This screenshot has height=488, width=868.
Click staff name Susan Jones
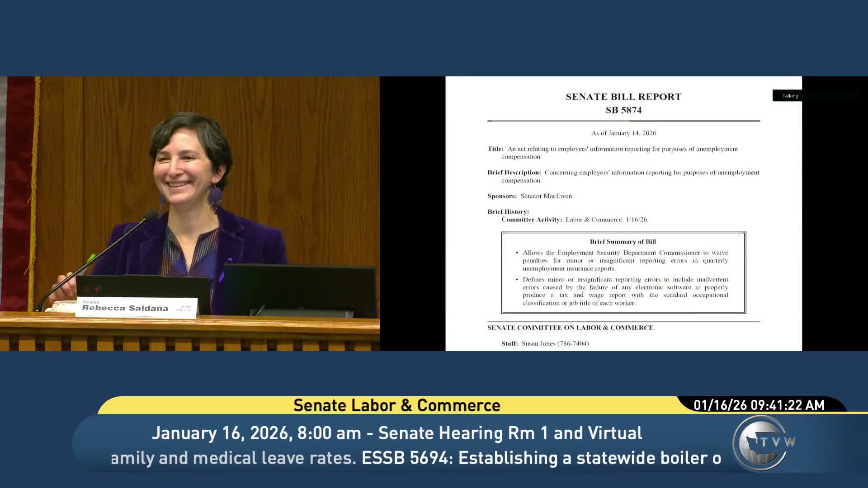pyautogui.click(x=538, y=343)
